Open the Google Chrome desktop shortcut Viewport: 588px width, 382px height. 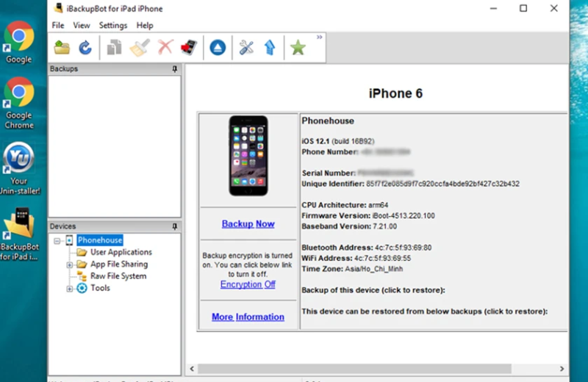pos(19,103)
